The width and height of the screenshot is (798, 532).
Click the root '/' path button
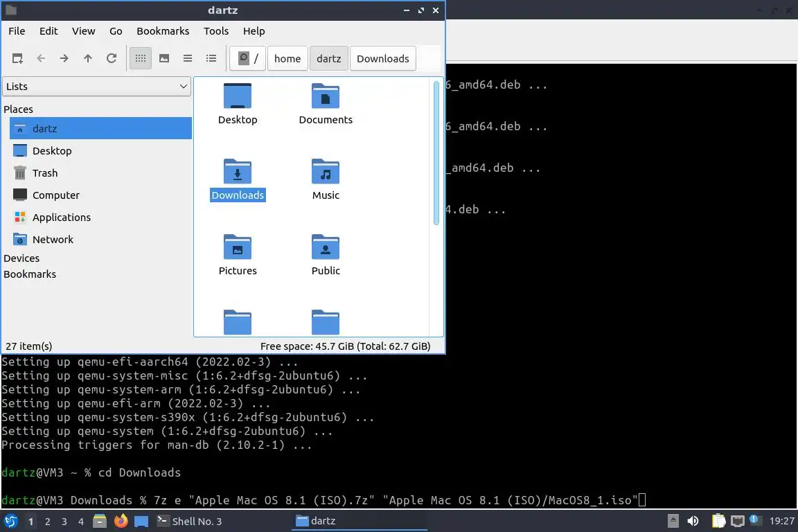point(248,59)
